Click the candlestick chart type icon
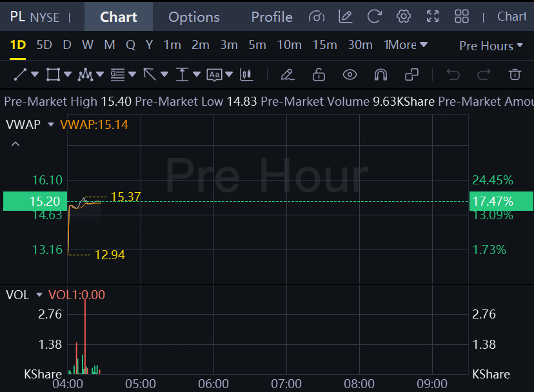 tap(246, 75)
